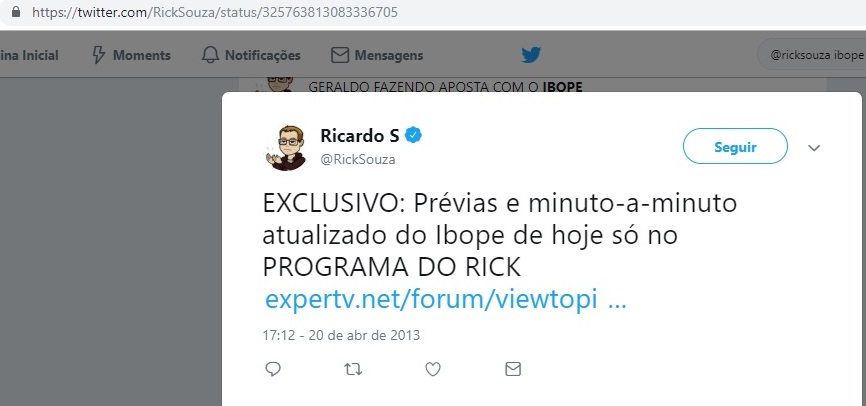Go to Página Inicial in navigation bar

pyautogui.click(x=29, y=55)
